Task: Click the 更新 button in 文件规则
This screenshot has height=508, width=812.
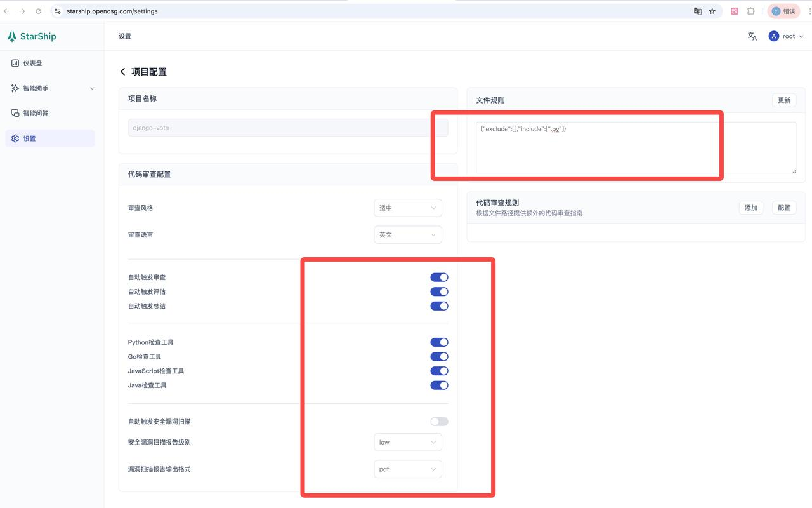Action: point(783,100)
